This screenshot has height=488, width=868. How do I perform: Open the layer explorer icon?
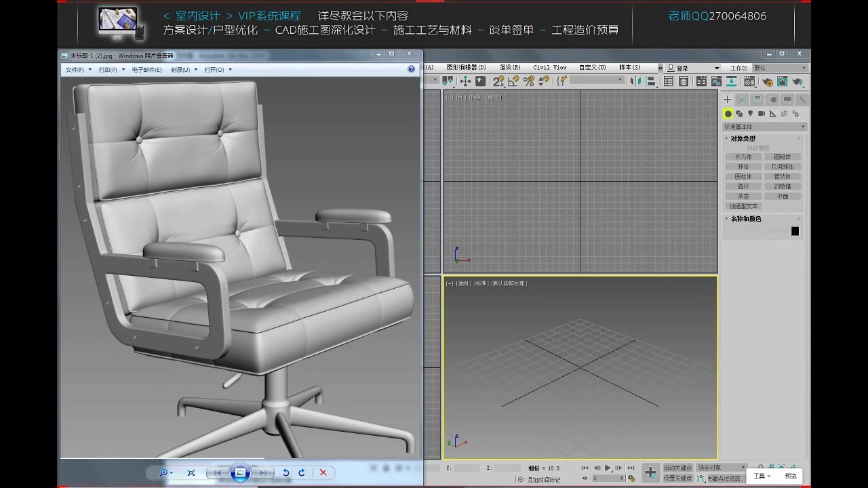684,81
